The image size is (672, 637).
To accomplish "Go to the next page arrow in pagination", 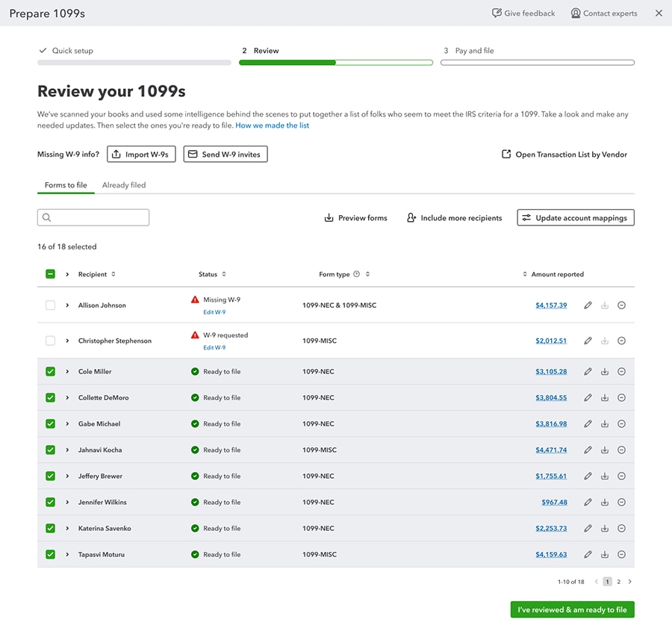I will point(629,582).
